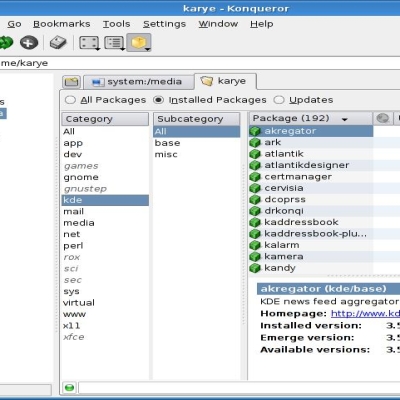This screenshot has height=400, width=400.
Task: Select the 'kaddressbook' package name
Action: [301, 222]
